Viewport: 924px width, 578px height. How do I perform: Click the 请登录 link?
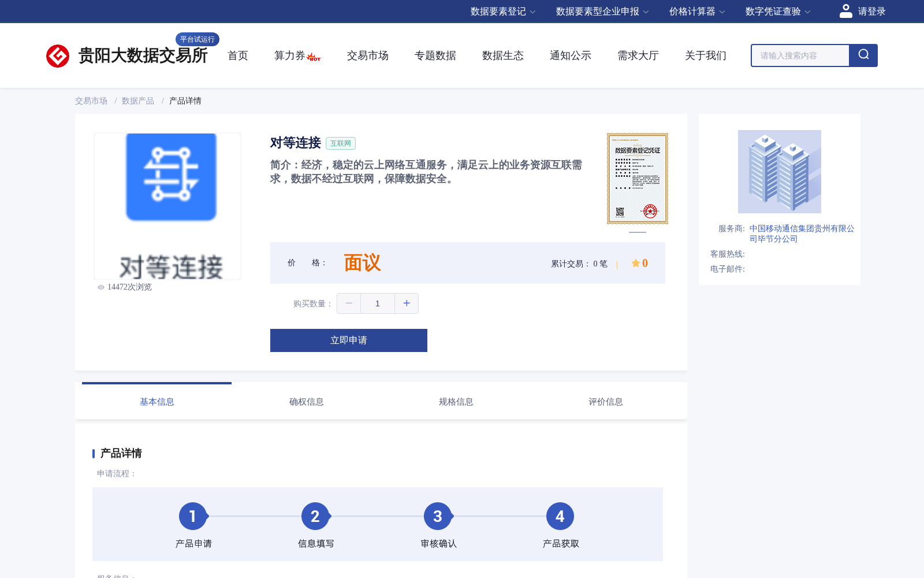[x=871, y=12]
